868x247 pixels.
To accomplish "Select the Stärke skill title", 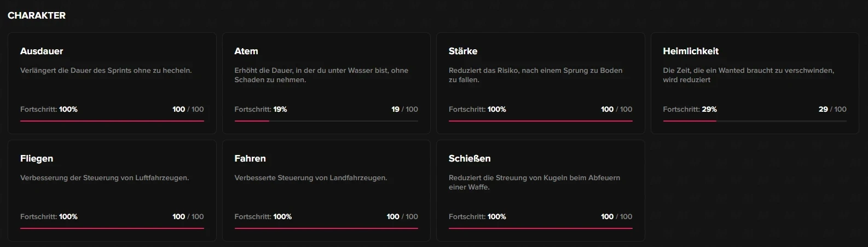I will point(463,51).
